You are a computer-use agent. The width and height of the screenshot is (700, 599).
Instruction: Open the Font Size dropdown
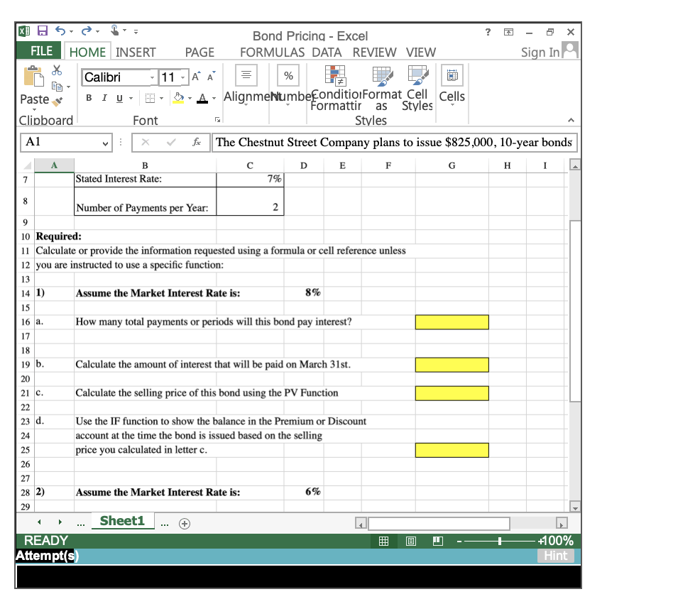point(182,77)
